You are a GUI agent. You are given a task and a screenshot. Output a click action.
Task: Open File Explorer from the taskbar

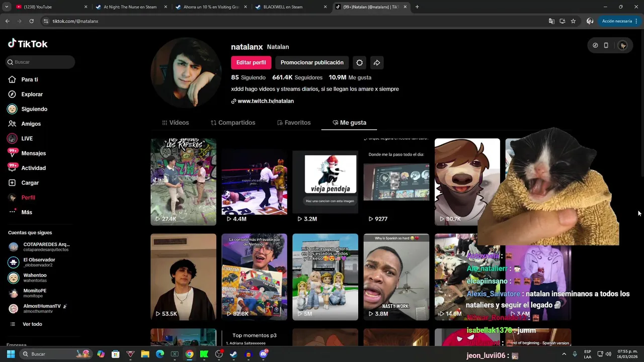[x=145, y=354]
